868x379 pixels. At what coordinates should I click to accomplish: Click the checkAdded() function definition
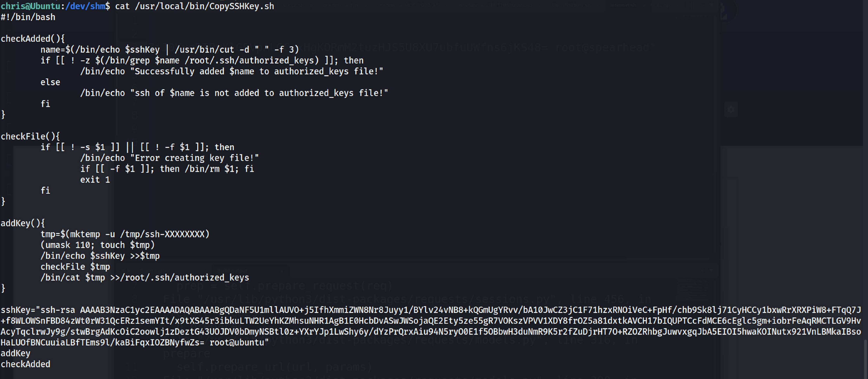point(32,39)
